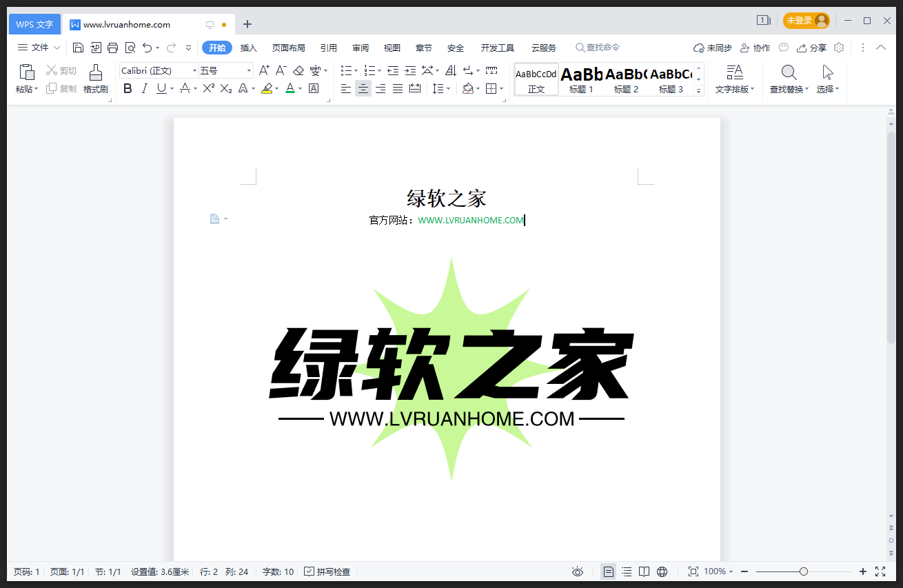The height and width of the screenshot is (588, 903).
Task: Click the Save icon in quick toolbar
Action: (x=78, y=48)
